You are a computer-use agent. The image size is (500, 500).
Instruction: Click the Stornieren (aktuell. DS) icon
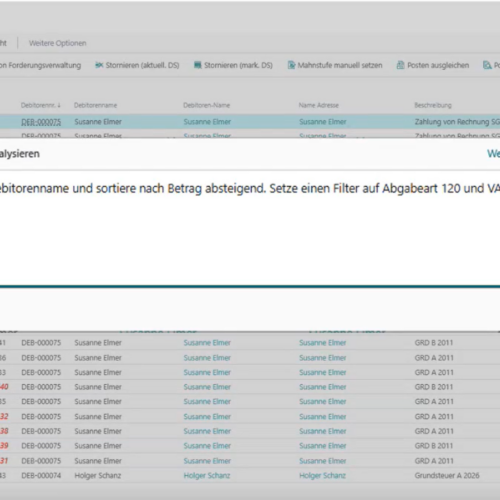click(99, 65)
